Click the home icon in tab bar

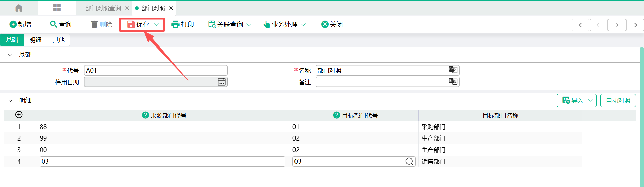19,8
